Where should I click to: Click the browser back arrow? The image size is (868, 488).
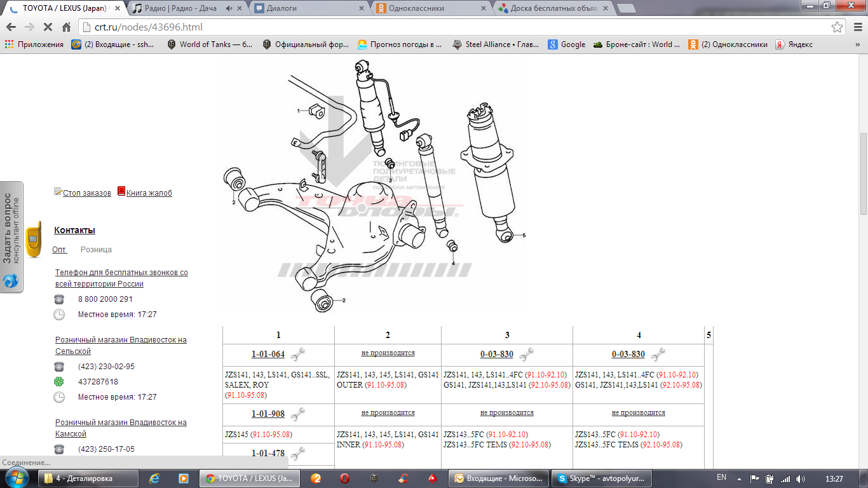11,27
